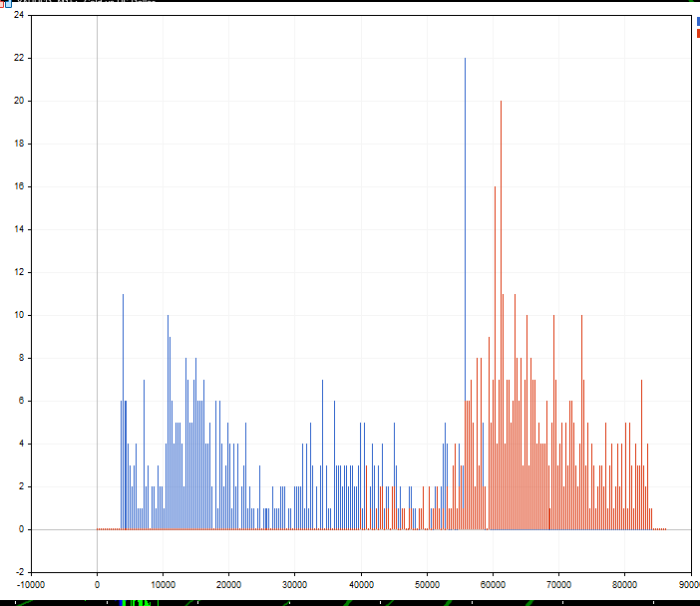Click the y-axis label 22
Image resolution: width=700 pixels, height=606 pixels.
click(x=19, y=58)
